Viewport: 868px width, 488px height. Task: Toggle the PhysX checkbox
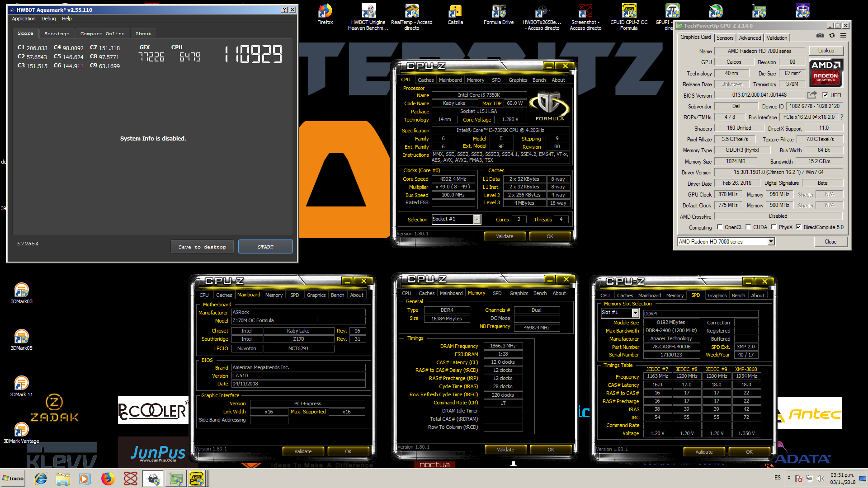click(774, 227)
